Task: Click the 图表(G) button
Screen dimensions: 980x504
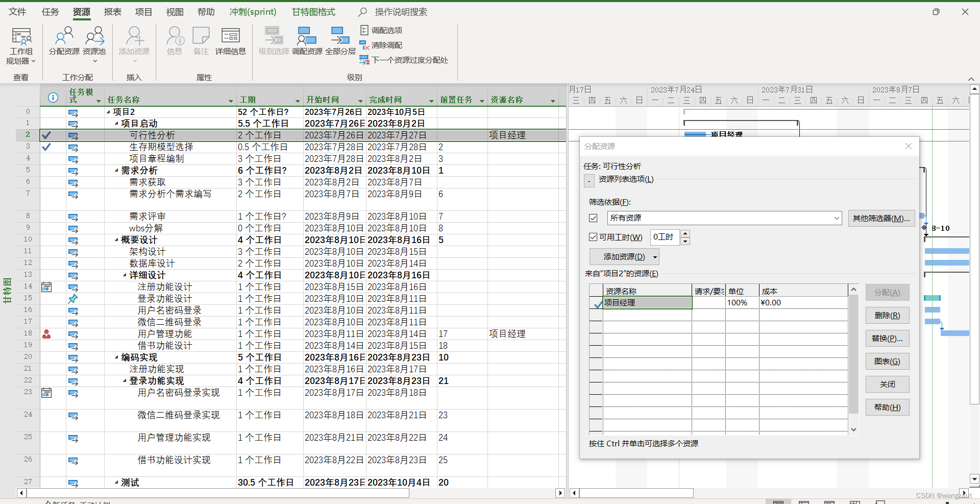Action: click(x=887, y=362)
